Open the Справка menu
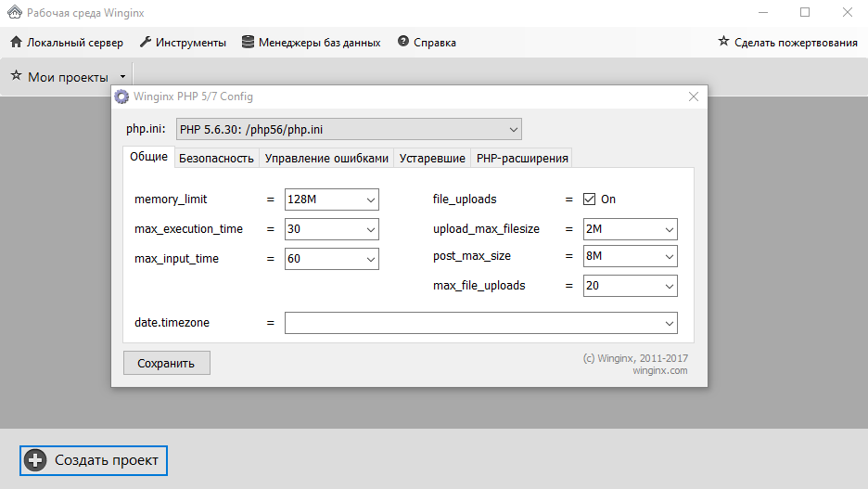The width and height of the screenshot is (868, 489). pos(427,43)
